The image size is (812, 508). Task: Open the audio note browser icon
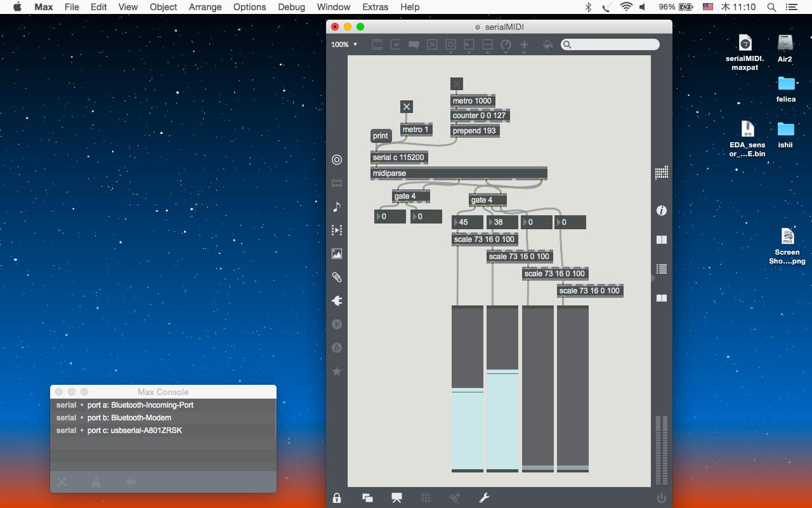point(337,206)
